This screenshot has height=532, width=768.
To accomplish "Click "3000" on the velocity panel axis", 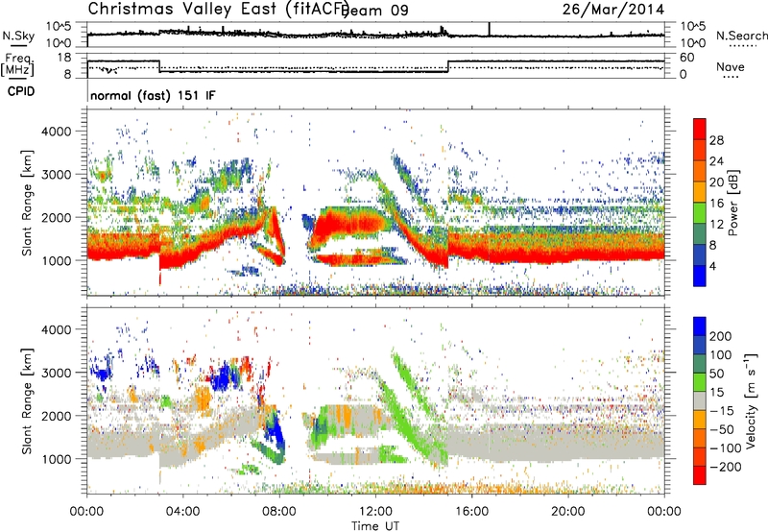I will [x=57, y=373].
